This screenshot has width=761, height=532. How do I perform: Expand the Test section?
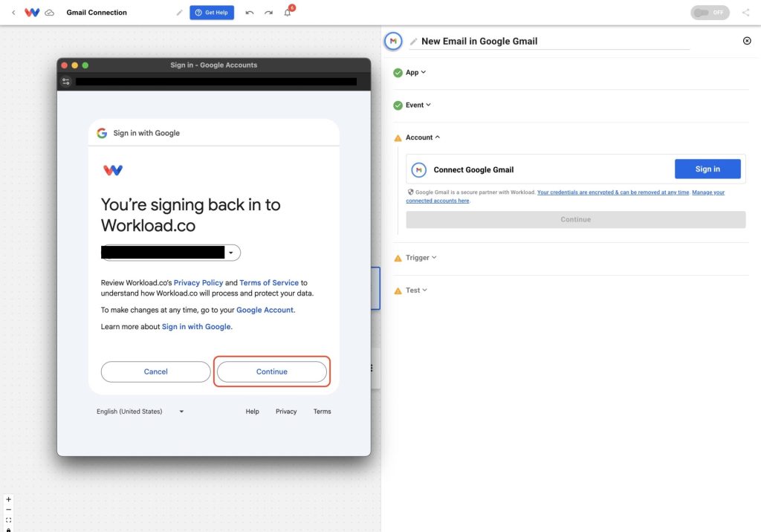(x=416, y=291)
